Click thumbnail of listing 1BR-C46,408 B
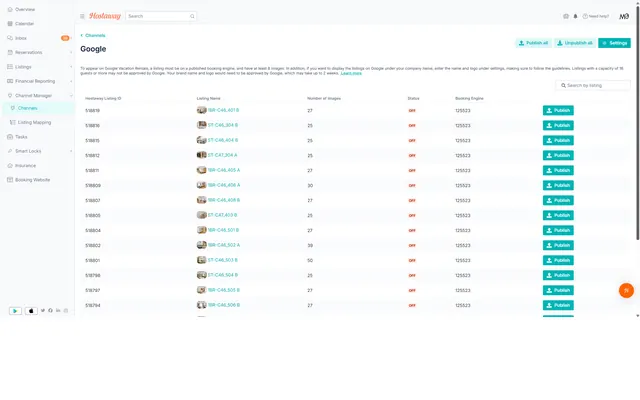Viewport: 640px width, 400px height. (x=202, y=200)
